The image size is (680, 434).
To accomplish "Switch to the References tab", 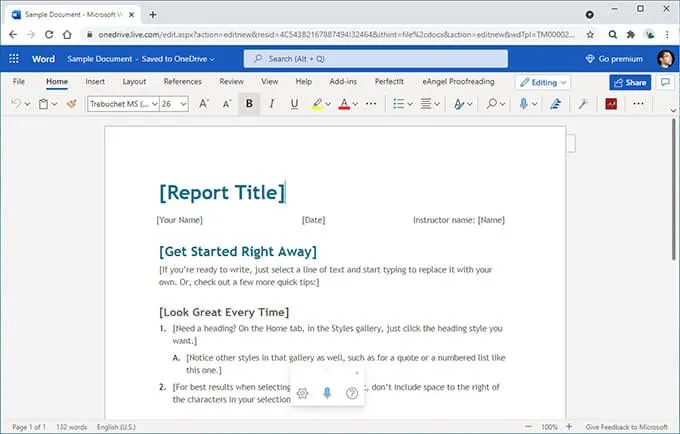I will tap(182, 81).
